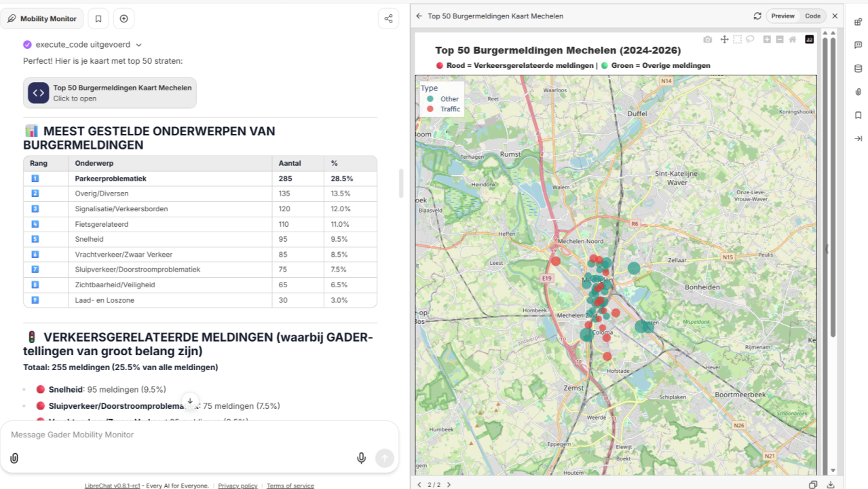Click the Fietsgerelateerd table cell

coord(170,224)
